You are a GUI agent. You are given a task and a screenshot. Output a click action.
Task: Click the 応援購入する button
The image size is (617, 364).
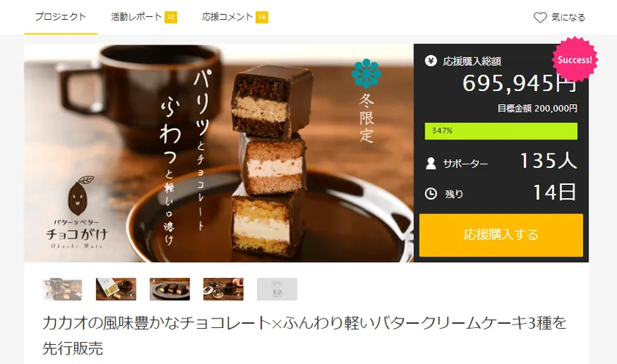[x=501, y=235]
